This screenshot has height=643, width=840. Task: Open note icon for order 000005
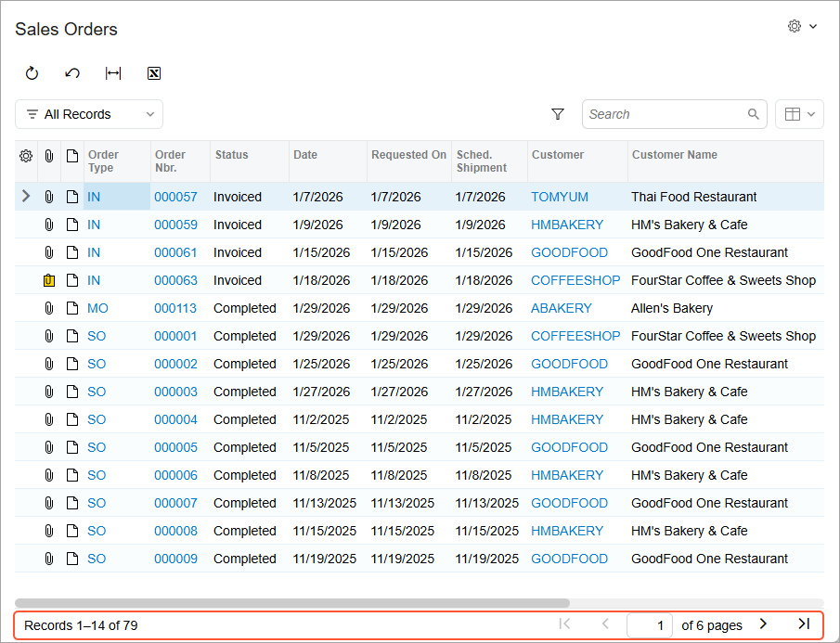pyautogui.click(x=72, y=447)
